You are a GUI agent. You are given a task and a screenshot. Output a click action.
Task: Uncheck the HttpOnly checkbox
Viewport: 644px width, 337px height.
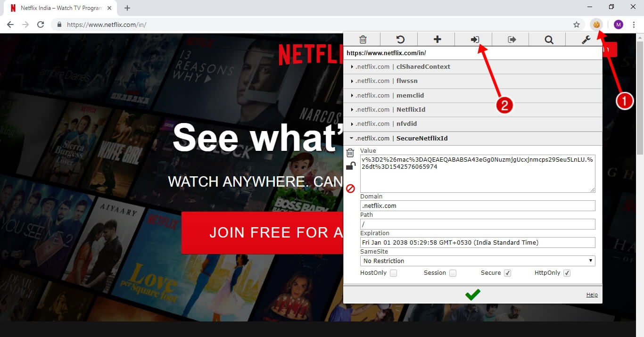point(567,273)
